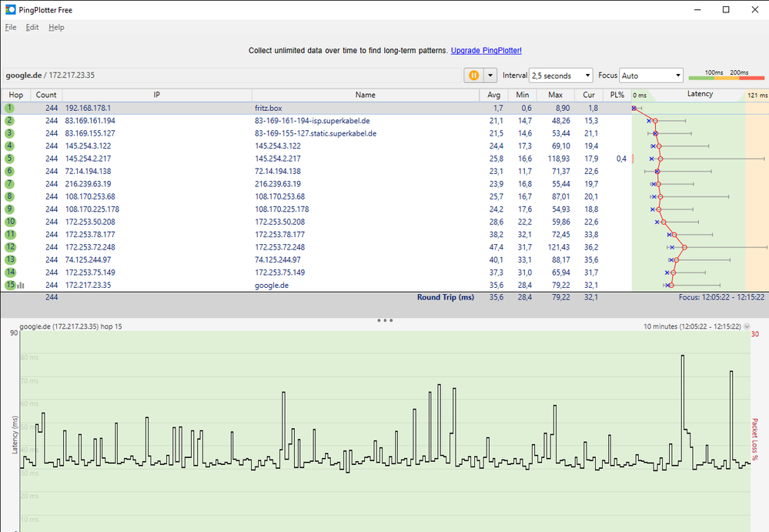Click the google.de target address field

(x=232, y=75)
